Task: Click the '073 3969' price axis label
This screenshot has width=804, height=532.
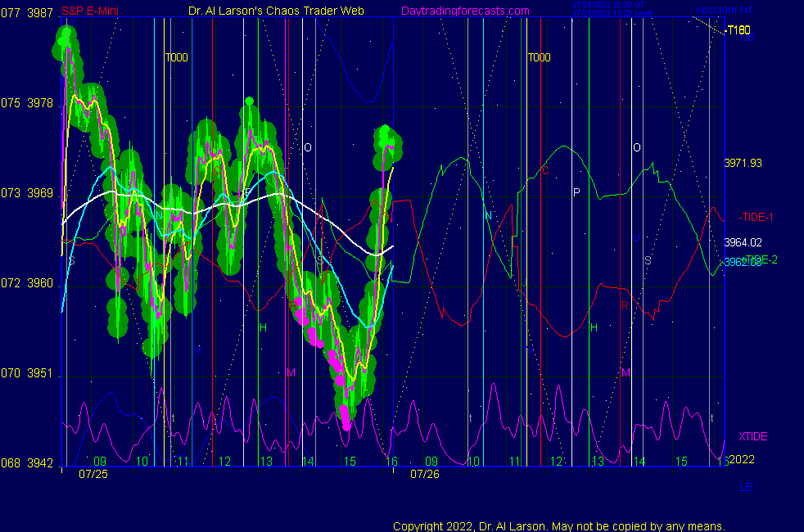Action: click(x=27, y=193)
